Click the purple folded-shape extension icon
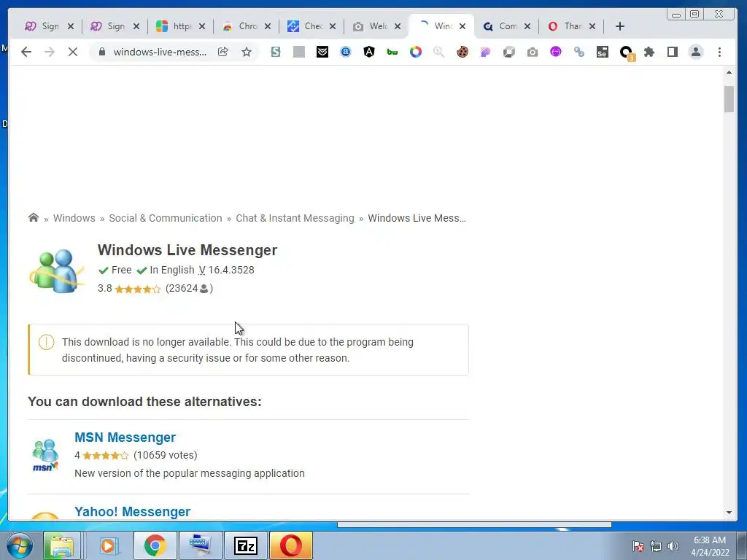Image resolution: width=747 pixels, height=560 pixels. click(x=485, y=52)
